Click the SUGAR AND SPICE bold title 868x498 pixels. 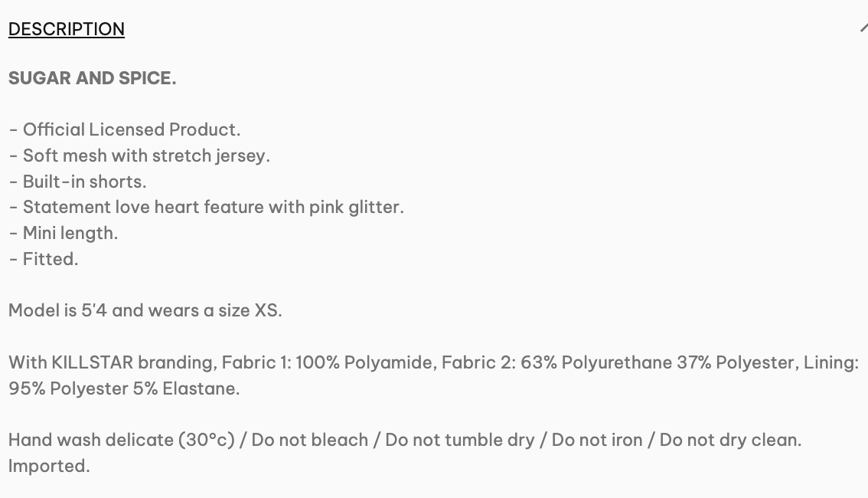pyautogui.click(x=92, y=78)
